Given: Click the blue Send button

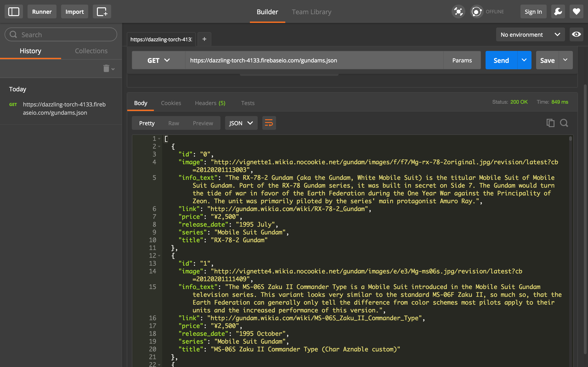Looking at the screenshot, I should (501, 60).
